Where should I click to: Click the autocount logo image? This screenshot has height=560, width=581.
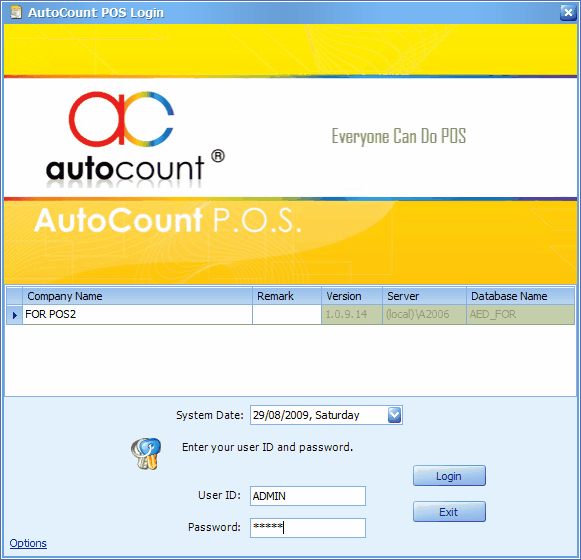tap(135, 138)
